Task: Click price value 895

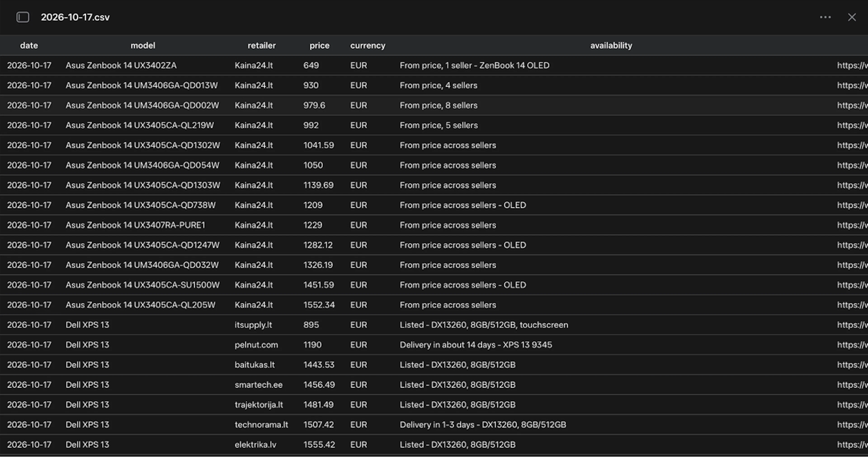Action: [311, 325]
